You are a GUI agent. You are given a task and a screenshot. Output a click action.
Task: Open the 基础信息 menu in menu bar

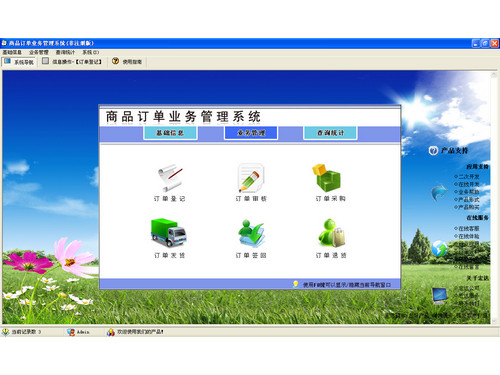click(12, 52)
